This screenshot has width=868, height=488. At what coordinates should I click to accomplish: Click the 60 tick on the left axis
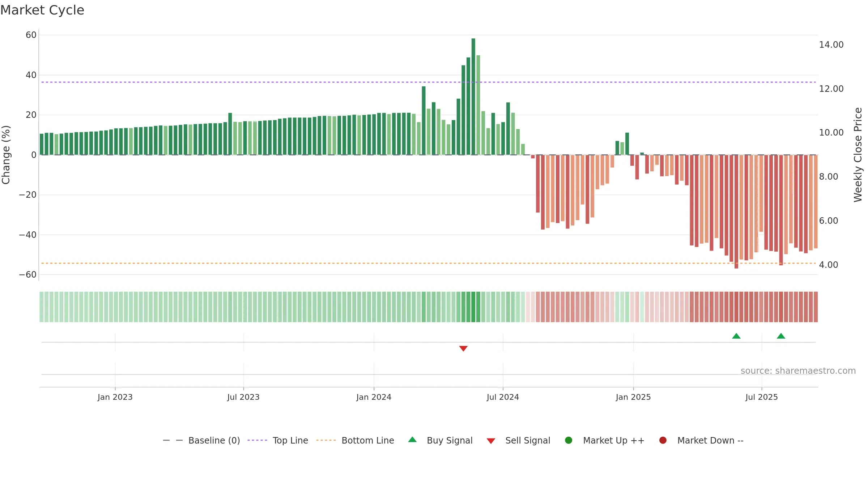pos(31,35)
